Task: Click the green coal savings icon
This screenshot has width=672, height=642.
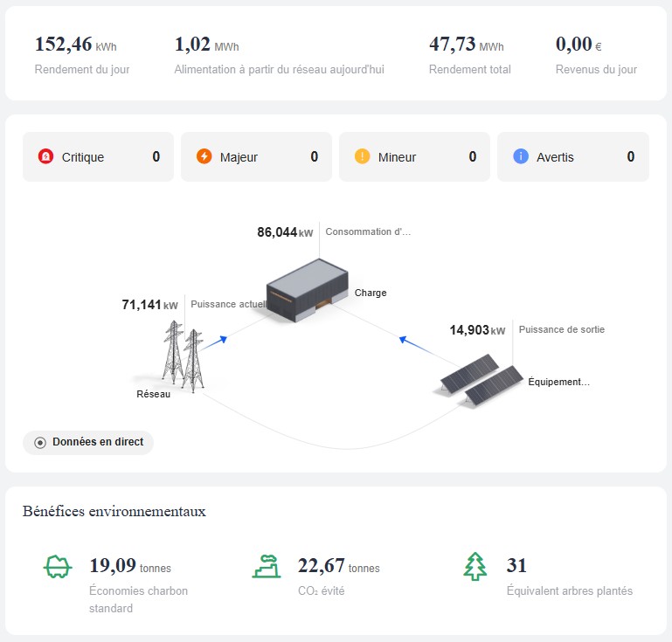Action: point(57,567)
